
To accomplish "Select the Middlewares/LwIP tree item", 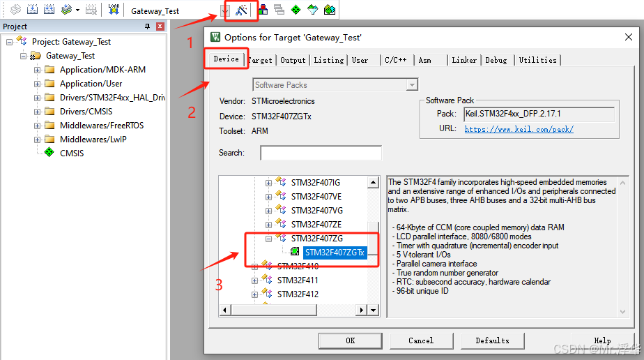I will pos(93,140).
